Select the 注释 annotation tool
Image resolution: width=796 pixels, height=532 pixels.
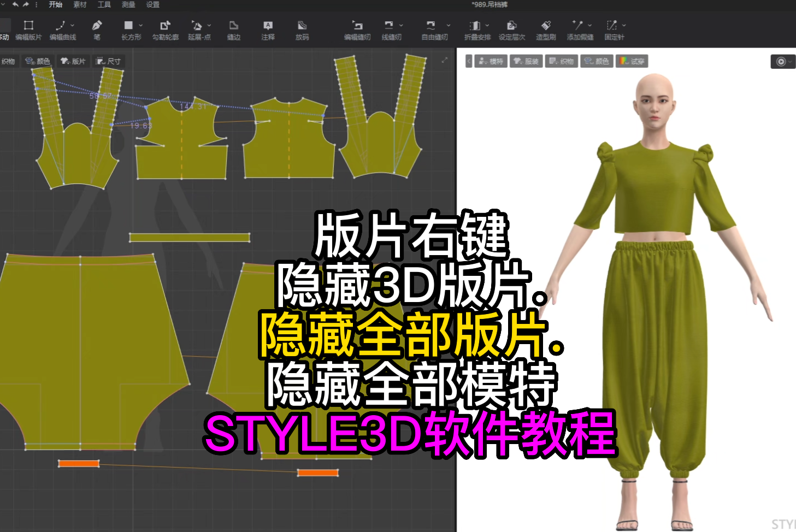(268, 30)
